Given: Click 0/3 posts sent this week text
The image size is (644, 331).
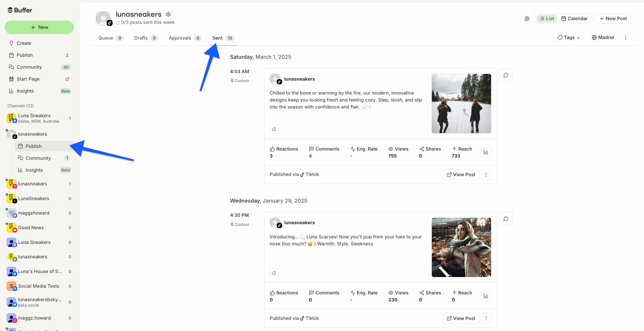Looking at the screenshot, I should tap(148, 22).
